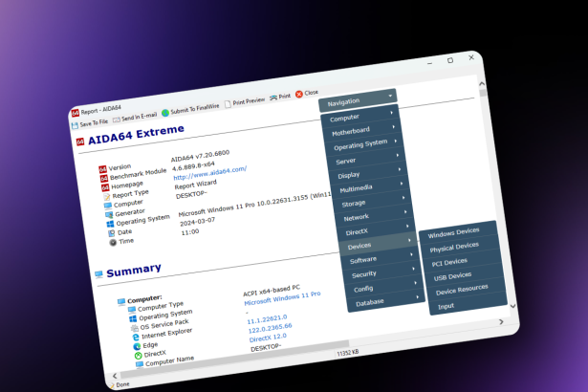Expand the Server submenu arrow
588x392 pixels.
click(x=398, y=155)
